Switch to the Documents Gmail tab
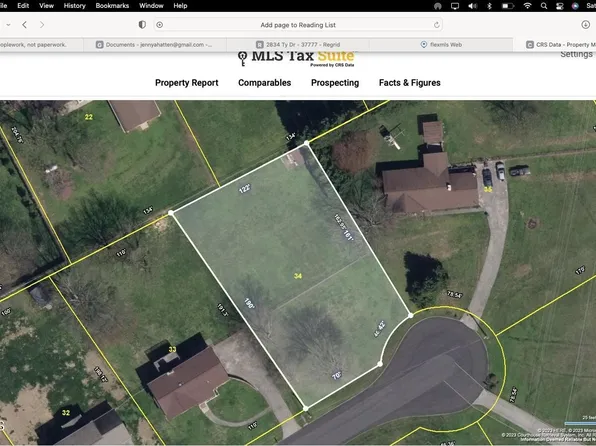Image resolution: width=596 pixels, height=446 pixels. 155,44
